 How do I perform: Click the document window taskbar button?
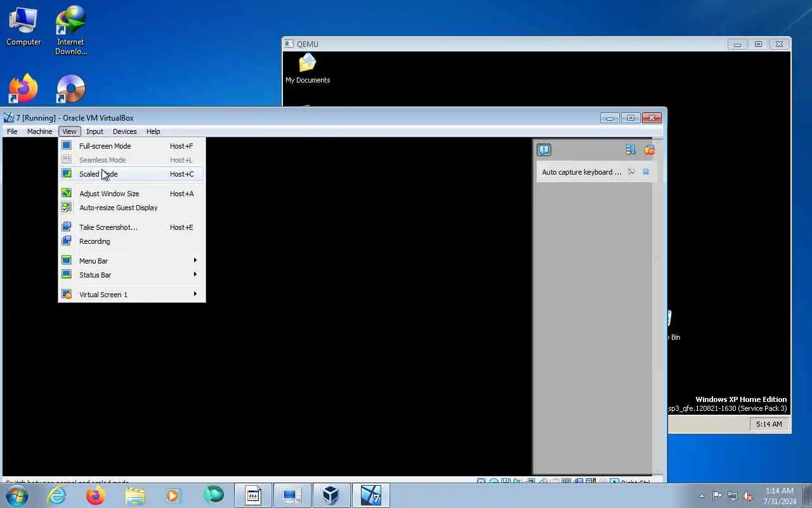pos(253,495)
